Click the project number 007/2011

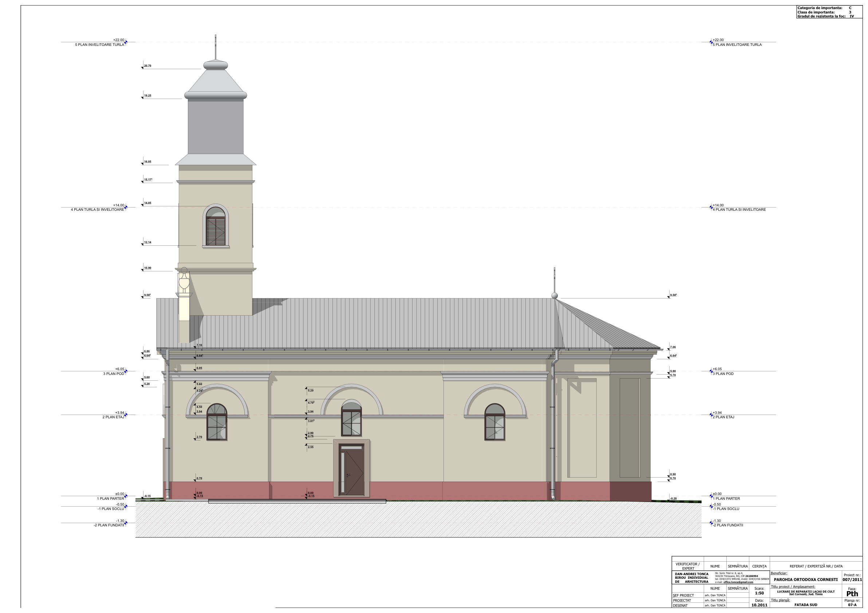tap(852, 580)
